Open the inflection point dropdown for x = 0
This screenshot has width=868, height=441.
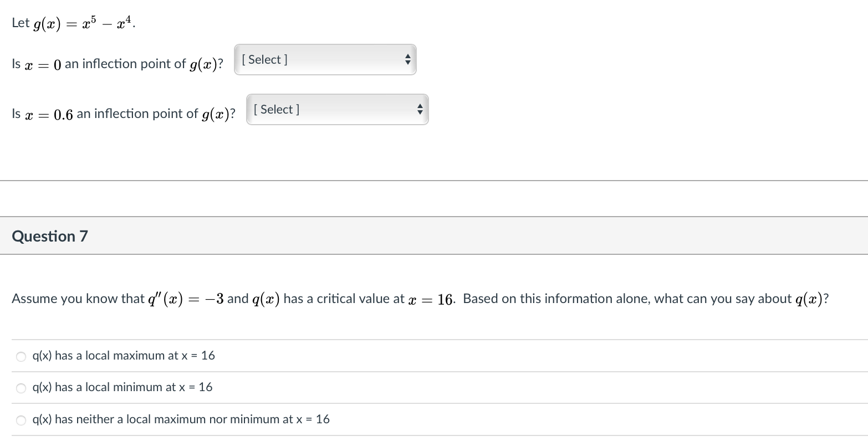pyautogui.click(x=325, y=59)
